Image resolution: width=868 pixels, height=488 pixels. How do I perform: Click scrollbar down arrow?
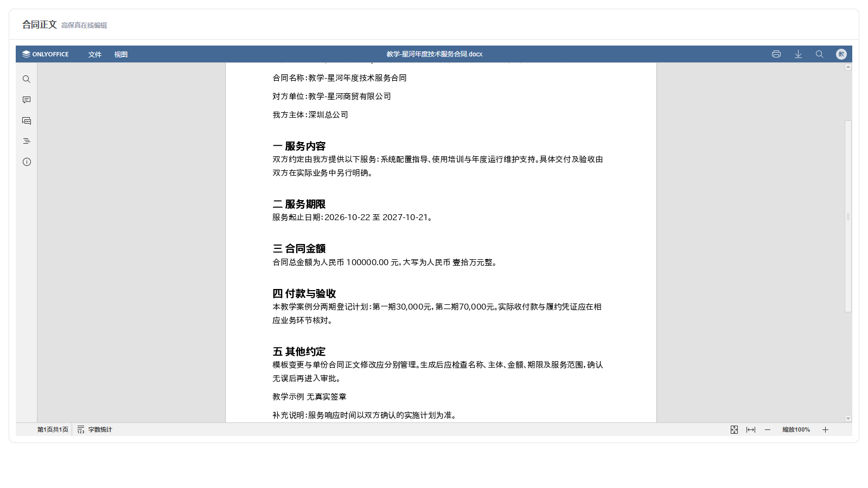[848, 419]
